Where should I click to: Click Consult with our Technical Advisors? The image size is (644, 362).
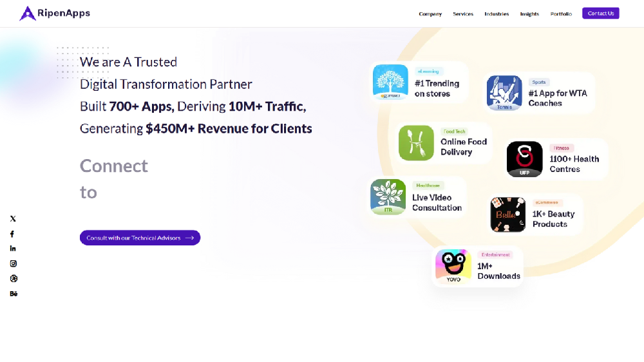[x=140, y=238]
